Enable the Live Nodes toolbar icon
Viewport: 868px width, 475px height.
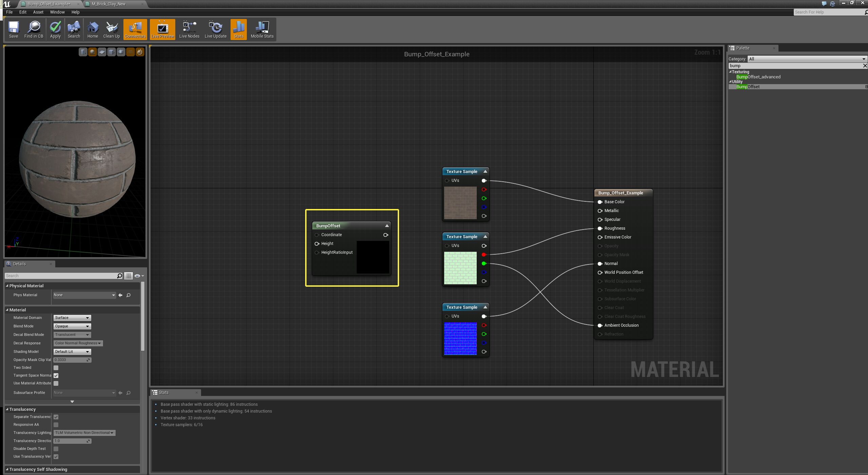tap(189, 29)
